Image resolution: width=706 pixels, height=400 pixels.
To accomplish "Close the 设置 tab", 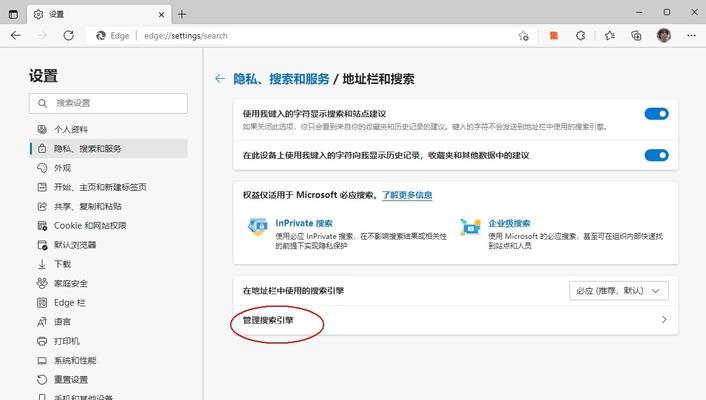I will coord(161,14).
